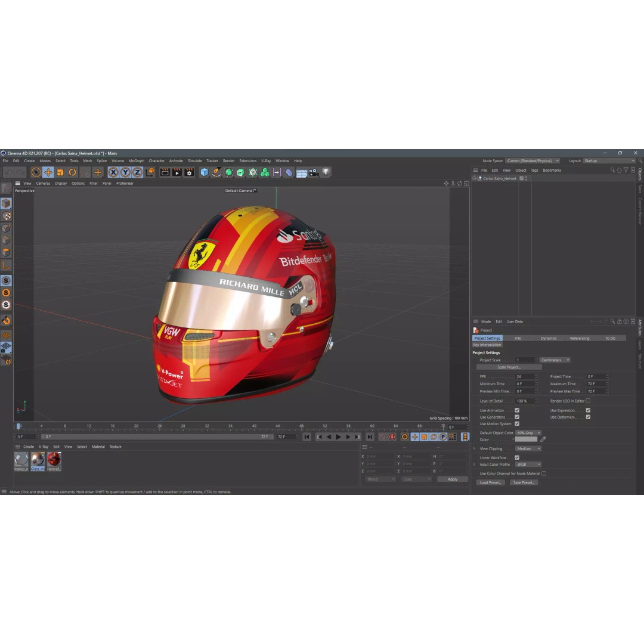The height and width of the screenshot is (644, 644).
Task: Open the Centimeters unit dropdown
Action: pos(555,360)
